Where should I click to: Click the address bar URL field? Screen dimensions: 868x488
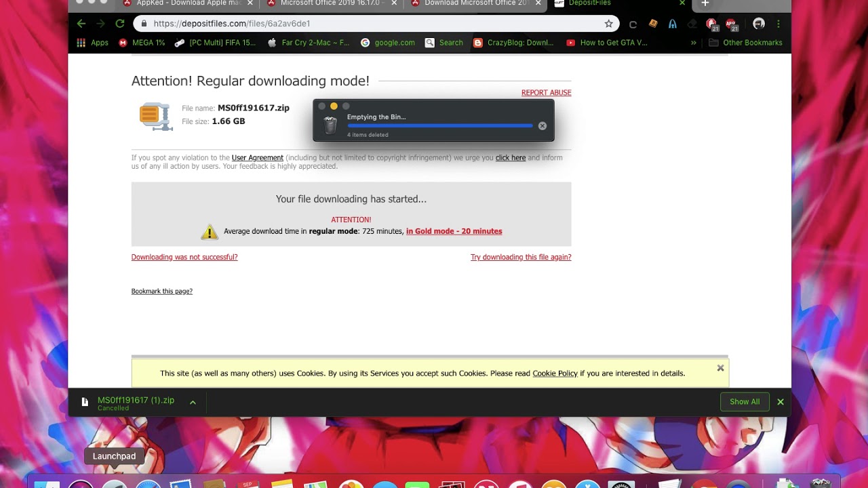(x=376, y=24)
